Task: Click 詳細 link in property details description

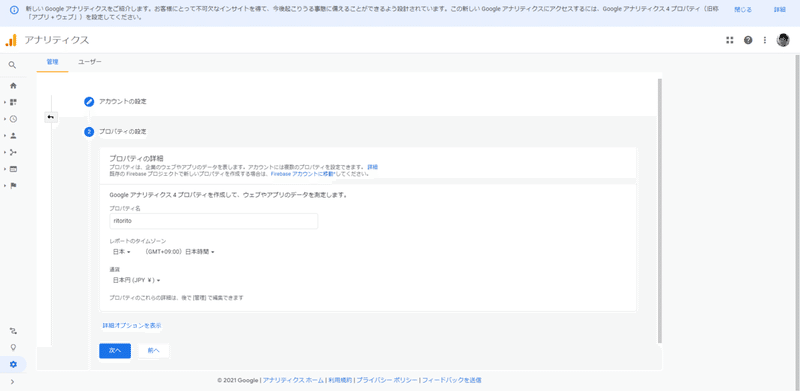Action: point(372,167)
